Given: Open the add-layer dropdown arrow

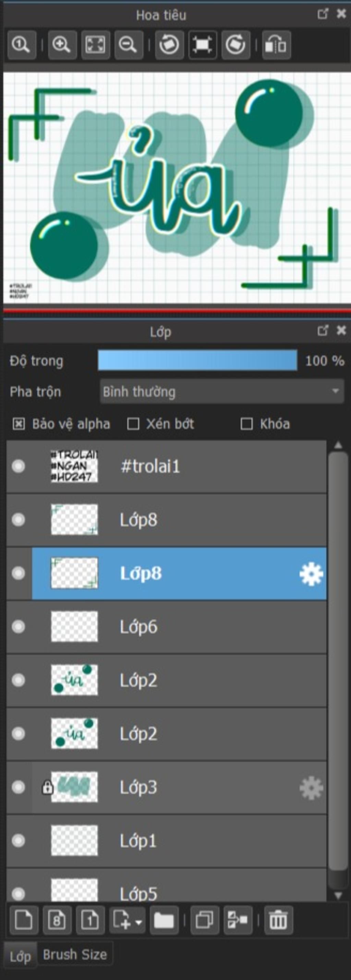Looking at the screenshot, I should pyautogui.click(x=139, y=922).
